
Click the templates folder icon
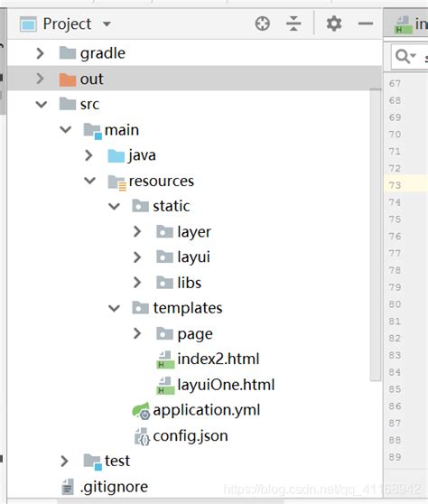click(x=141, y=308)
